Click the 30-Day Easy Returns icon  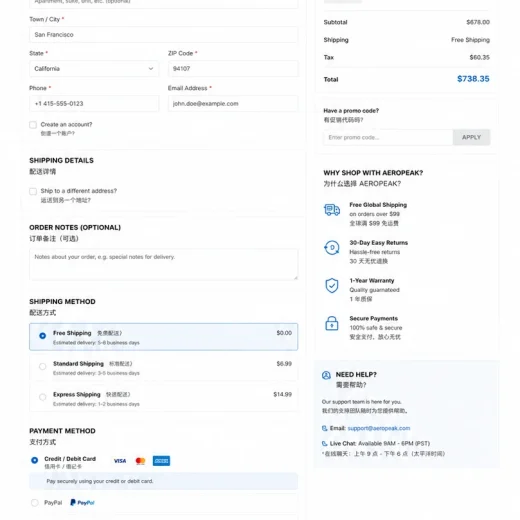point(332,248)
